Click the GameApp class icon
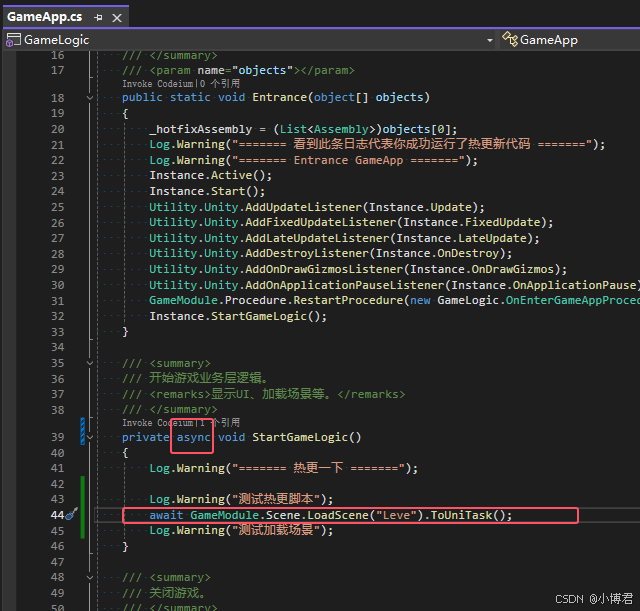640x611 pixels. click(510, 39)
